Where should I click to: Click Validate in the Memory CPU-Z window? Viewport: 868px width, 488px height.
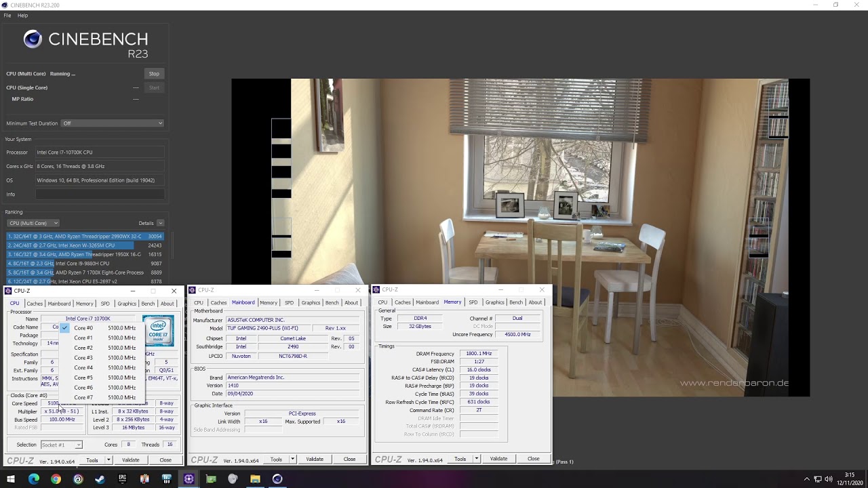(x=498, y=459)
